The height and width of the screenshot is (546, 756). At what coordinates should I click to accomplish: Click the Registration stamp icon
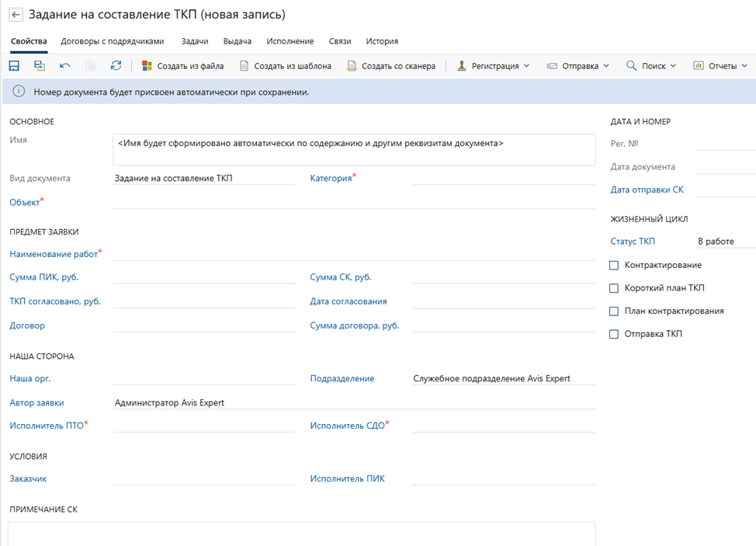pyautogui.click(x=461, y=65)
